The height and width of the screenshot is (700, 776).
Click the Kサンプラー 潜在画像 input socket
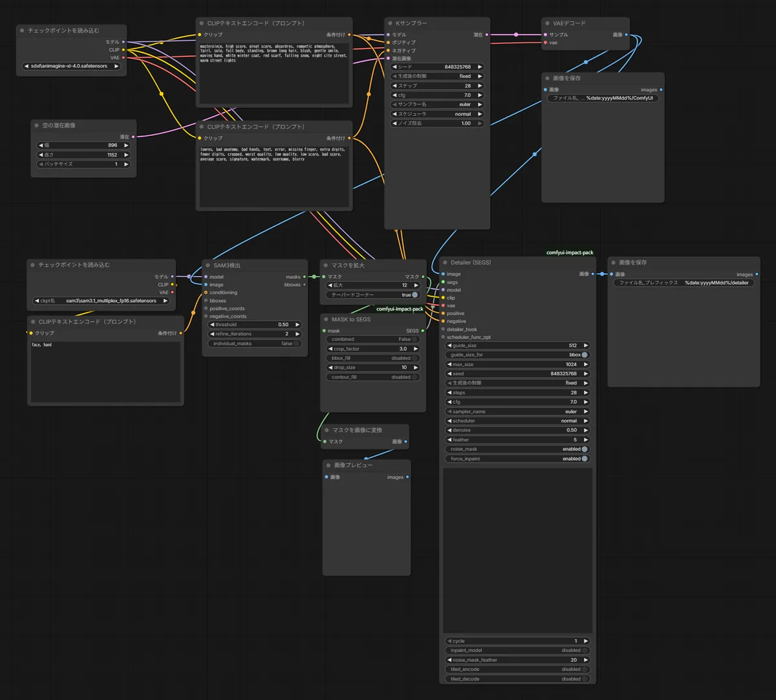tap(388, 58)
